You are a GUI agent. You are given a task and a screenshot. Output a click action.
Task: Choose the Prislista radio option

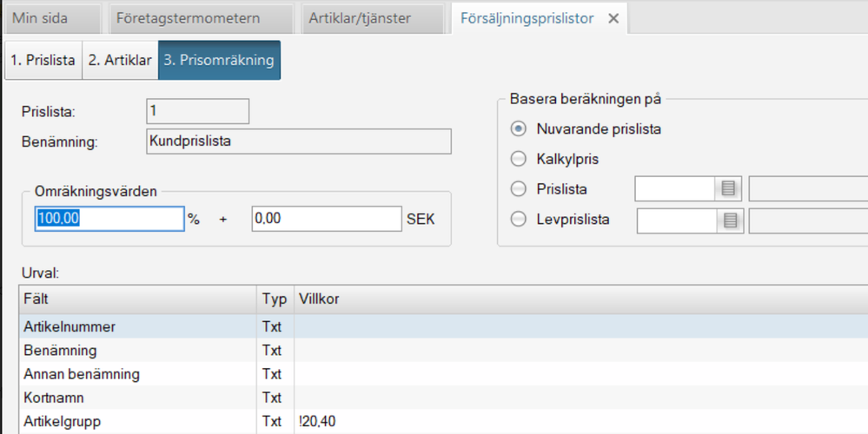(x=519, y=188)
